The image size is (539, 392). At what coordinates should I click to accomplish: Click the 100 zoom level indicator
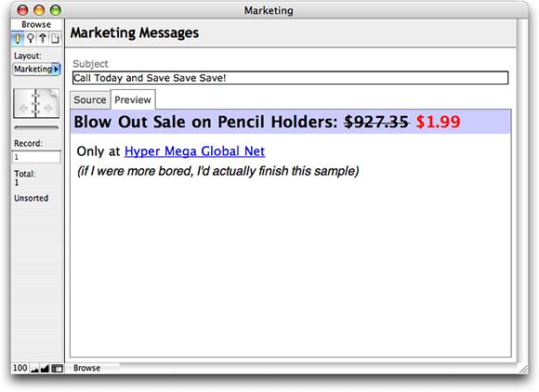point(20,368)
